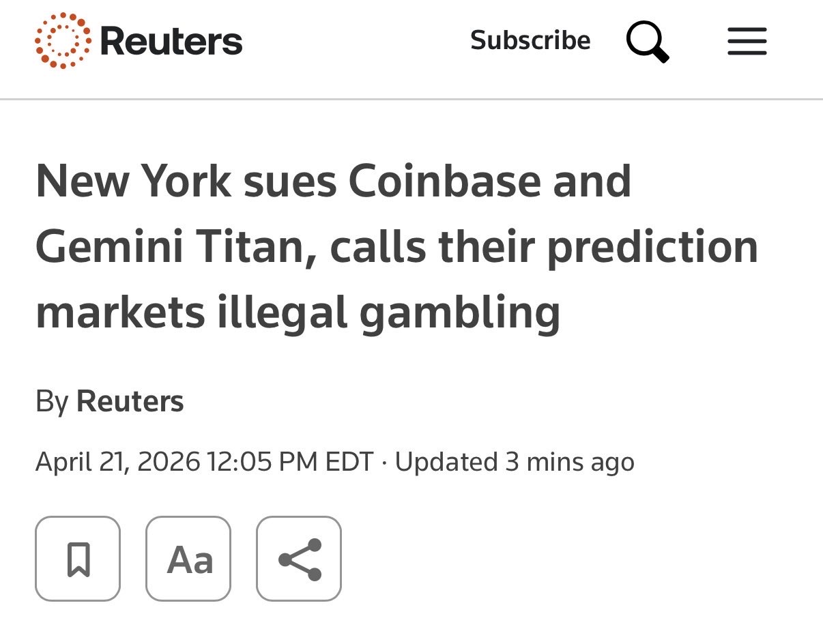
Task: Open the Aa text size options
Action: tap(188, 559)
